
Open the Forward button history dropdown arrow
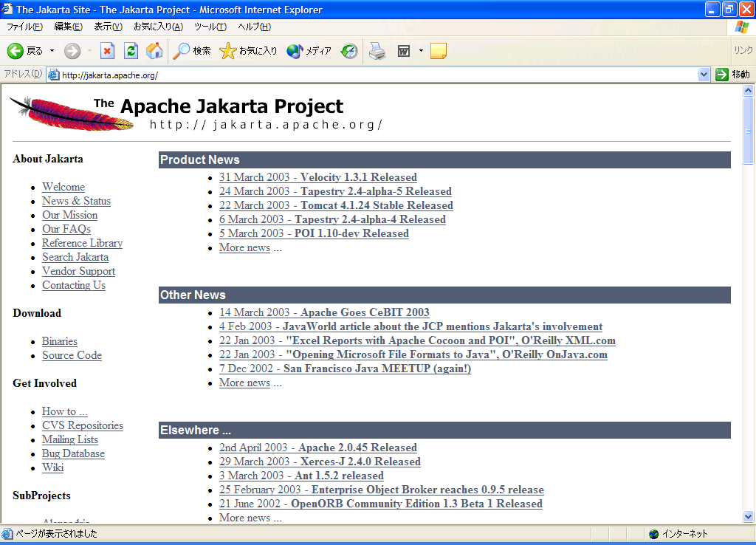pyautogui.click(x=89, y=51)
